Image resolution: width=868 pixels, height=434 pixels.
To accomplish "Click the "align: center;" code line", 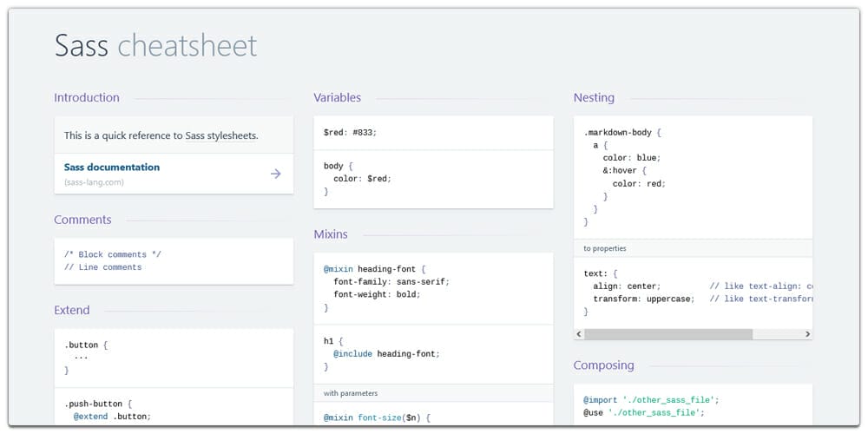I will [627, 286].
